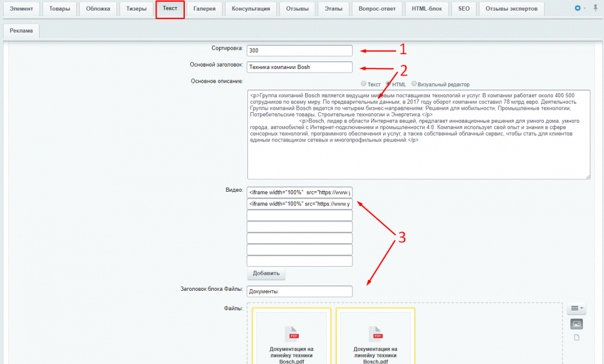Open the SEO tab
The image size is (604, 364).
click(x=464, y=8)
